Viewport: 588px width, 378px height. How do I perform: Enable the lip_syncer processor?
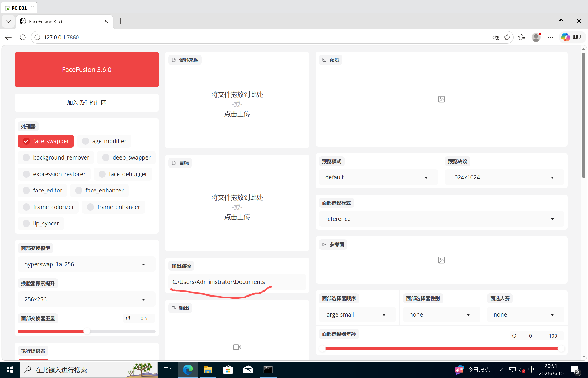(41, 223)
